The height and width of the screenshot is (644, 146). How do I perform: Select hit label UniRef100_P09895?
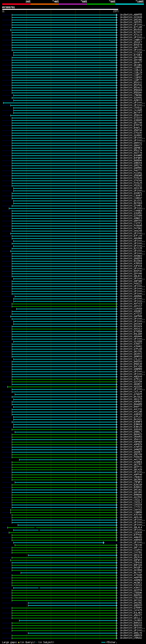(x=131, y=226)
